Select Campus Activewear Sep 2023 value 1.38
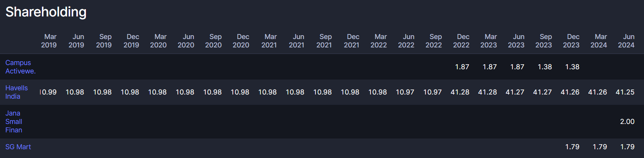Screen dimensions: 644x158 point(545,67)
